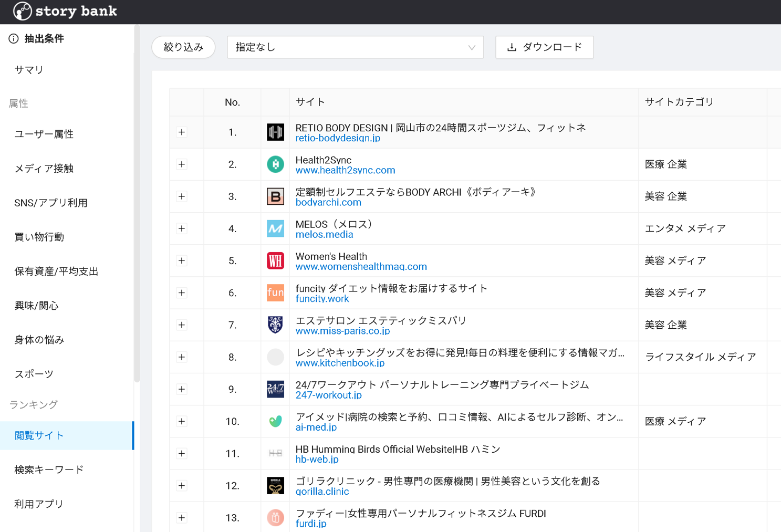This screenshot has height=532, width=781.
Task: Click the MELOS site favicon
Action: pos(275,228)
